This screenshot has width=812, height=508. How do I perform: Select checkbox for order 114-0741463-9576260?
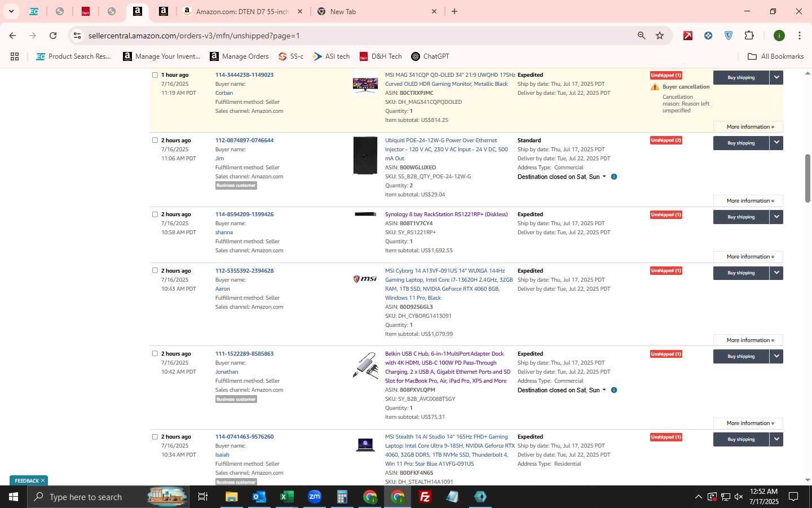click(155, 437)
